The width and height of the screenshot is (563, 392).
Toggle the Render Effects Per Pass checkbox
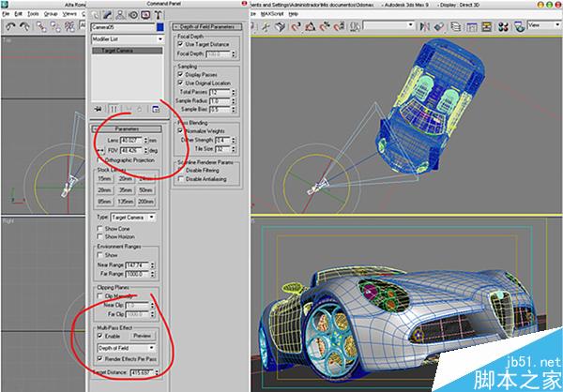point(99,358)
